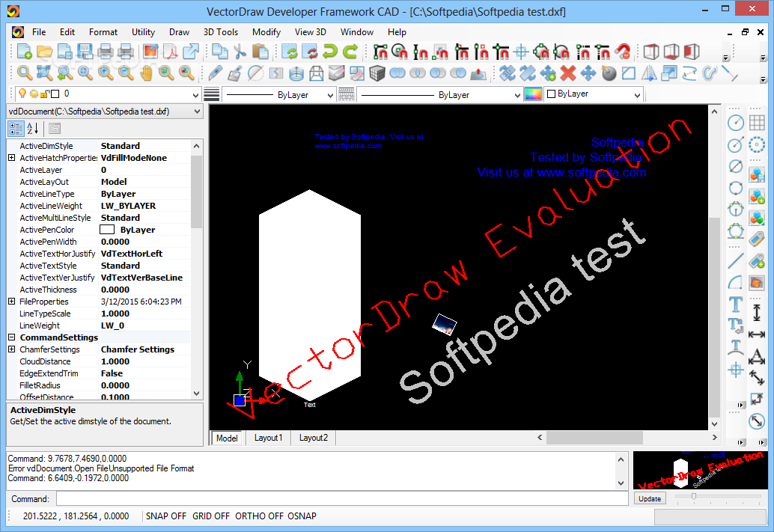The height and width of the screenshot is (532, 774).
Task: Click the vertical dimension tool icon
Action: (757, 312)
